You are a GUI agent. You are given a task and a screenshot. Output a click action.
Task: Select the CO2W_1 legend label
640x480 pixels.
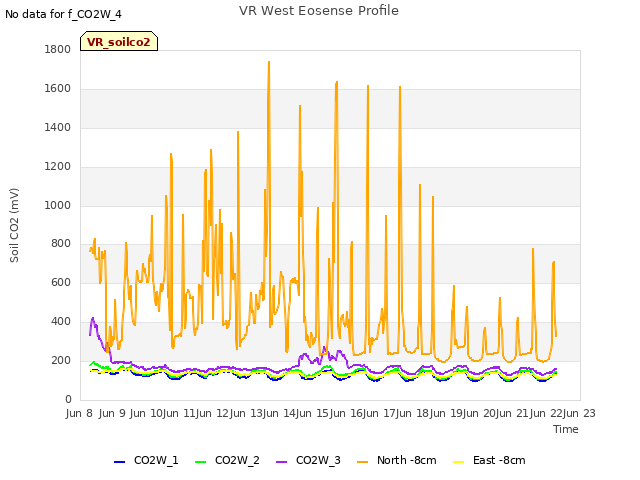point(156,460)
